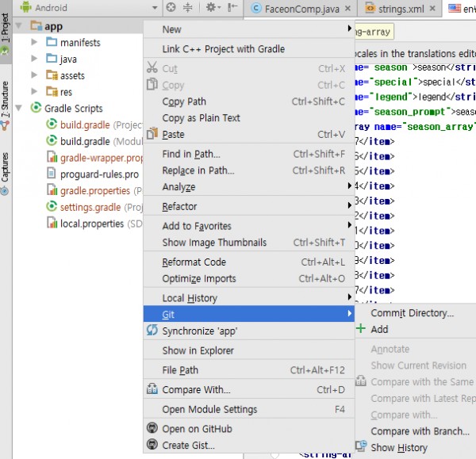Image resolution: width=476 pixels, height=459 pixels.
Task: Open the New submenu arrow
Action: (349, 29)
